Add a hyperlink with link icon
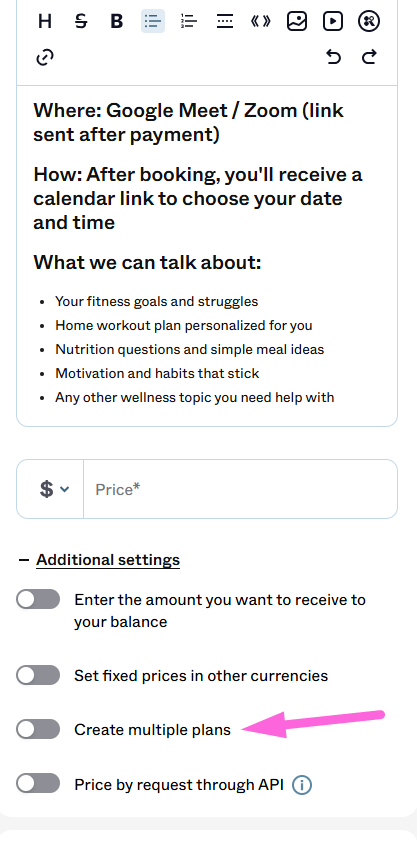The width and height of the screenshot is (417, 842). [45, 57]
